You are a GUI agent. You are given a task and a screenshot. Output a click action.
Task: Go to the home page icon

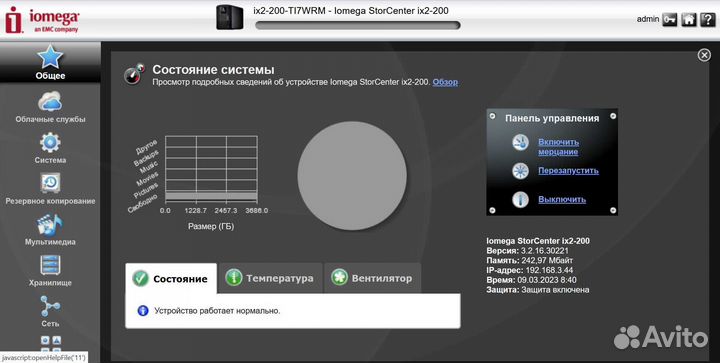688,19
